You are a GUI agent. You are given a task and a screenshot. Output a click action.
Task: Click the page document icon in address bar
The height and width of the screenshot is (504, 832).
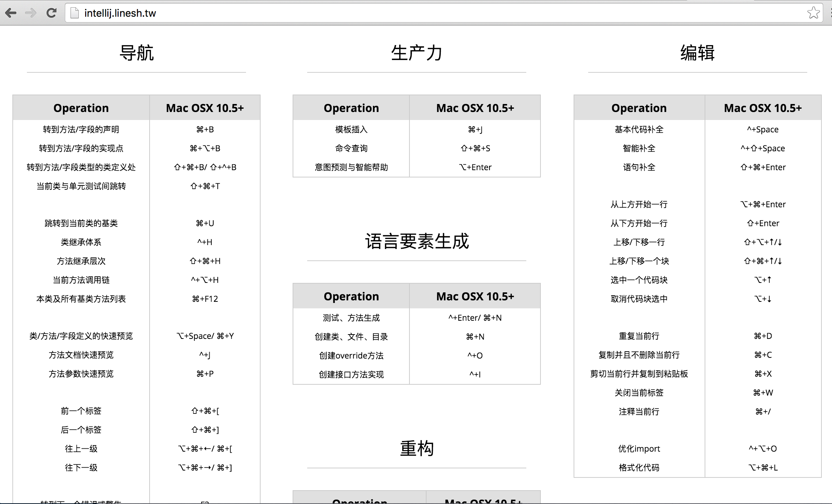[75, 13]
